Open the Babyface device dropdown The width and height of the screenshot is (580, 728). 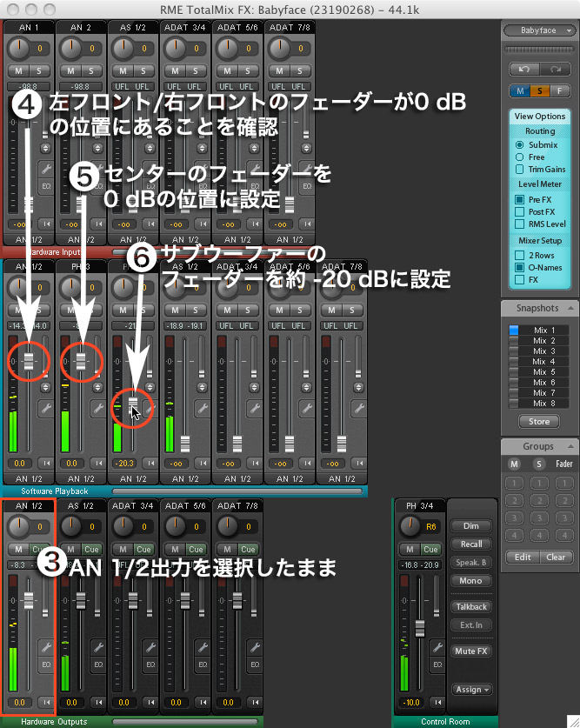click(539, 30)
